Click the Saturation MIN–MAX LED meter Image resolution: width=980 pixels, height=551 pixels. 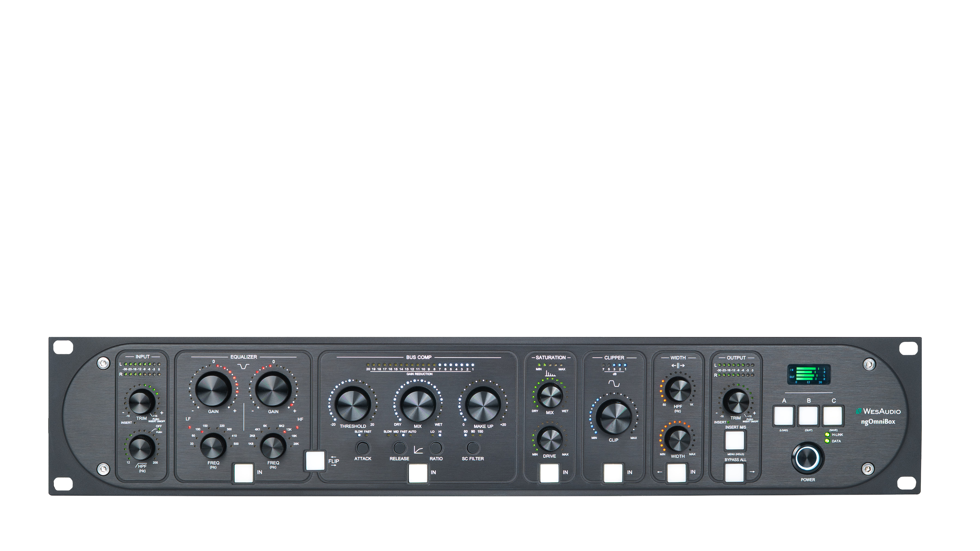click(x=550, y=365)
